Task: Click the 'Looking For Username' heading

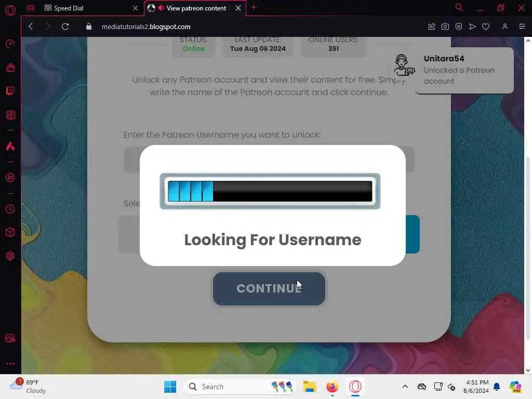Action: [x=272, y=240]
